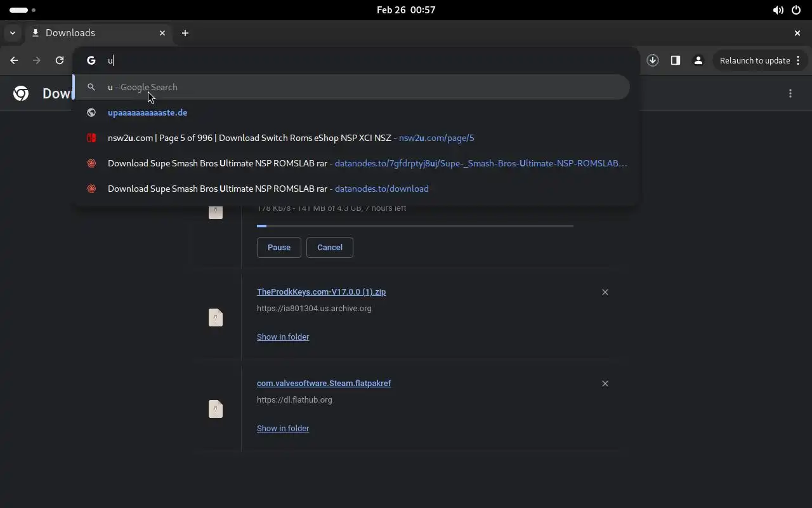Screen dimensions: 812x508
Task: Click the download progress bar
Action: tap(415, 226)
